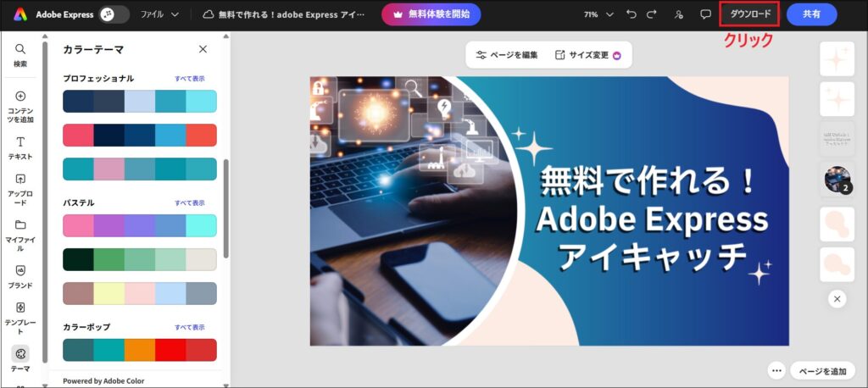The height and width of the screenshot is (388, 868).
Task: Close the layers stack with the X
Action: pyautogui.click(x=837, y=299)
